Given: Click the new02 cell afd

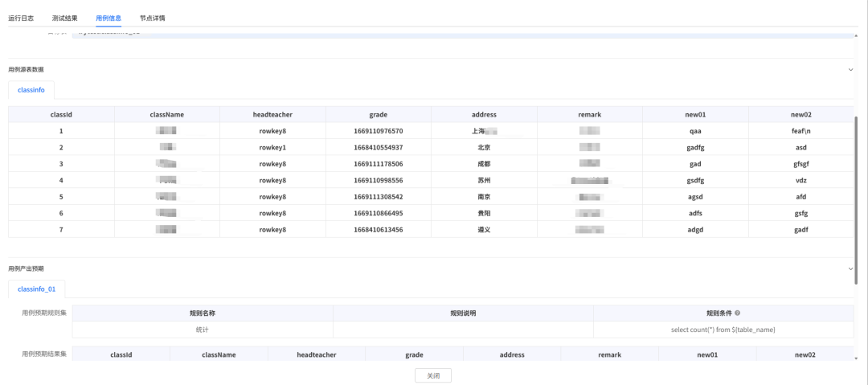Looking at the screenshot, I should [801, 197].
